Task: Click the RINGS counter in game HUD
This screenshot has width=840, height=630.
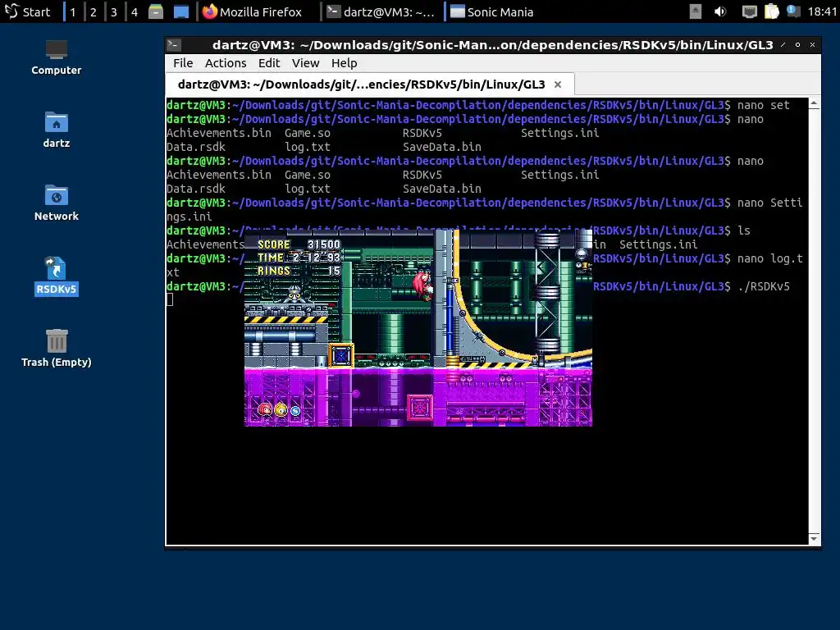Action: pyautogui.click(x=299, y=271)
